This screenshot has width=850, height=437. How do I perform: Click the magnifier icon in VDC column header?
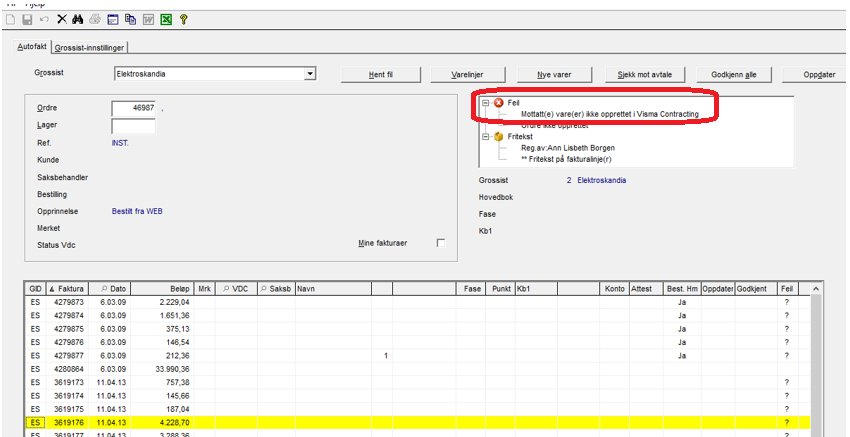225,289
